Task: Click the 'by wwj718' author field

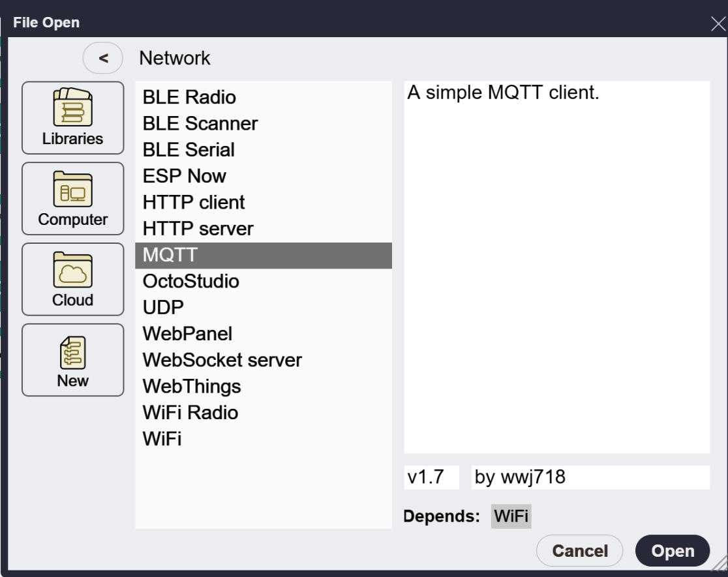Action: pyautogui.click(x=590, y=477)
